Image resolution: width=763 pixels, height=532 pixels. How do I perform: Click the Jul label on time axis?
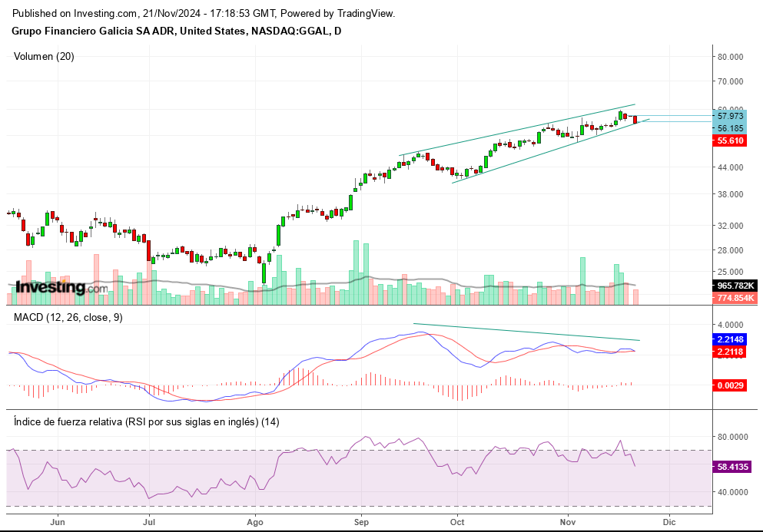coord(149,522)
